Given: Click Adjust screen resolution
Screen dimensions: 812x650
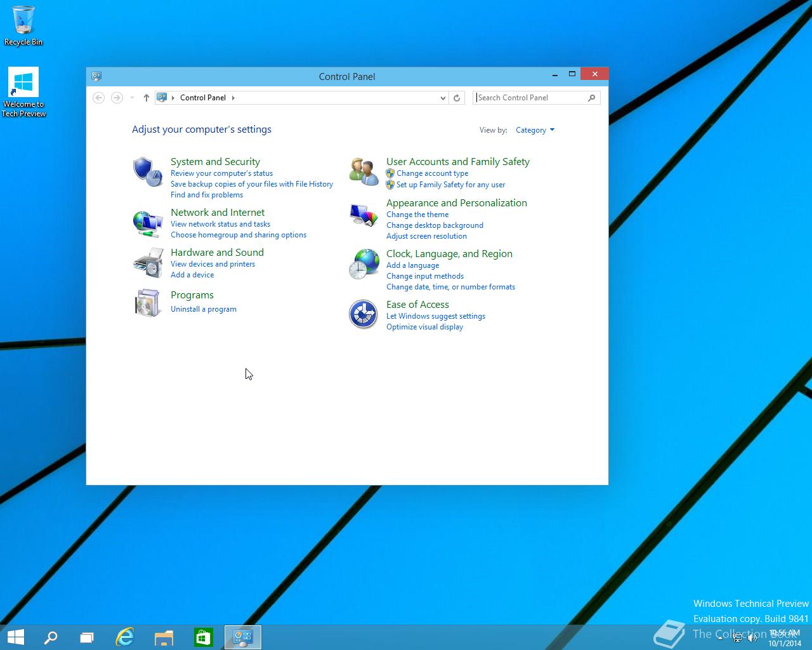Looking at the screenshot, I should click(426, 236).
